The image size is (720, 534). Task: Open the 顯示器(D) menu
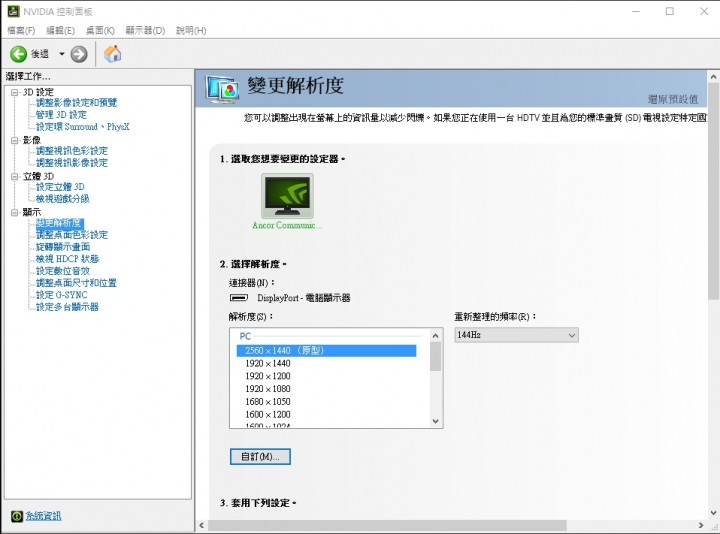click(x=145, y=30)
